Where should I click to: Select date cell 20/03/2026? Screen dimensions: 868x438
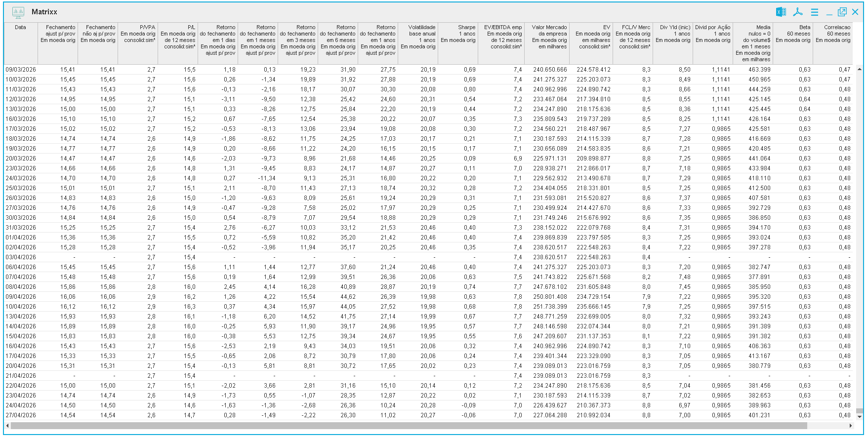pos(21,159)
